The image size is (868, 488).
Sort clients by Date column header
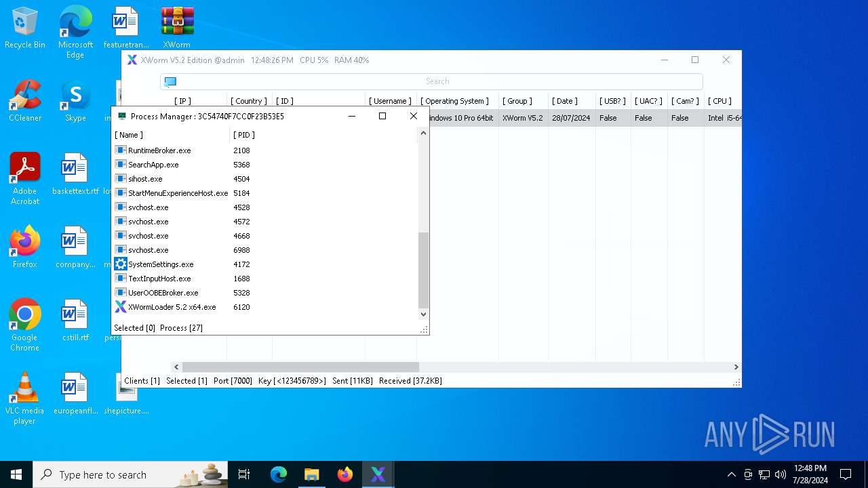tap(565, 101)
